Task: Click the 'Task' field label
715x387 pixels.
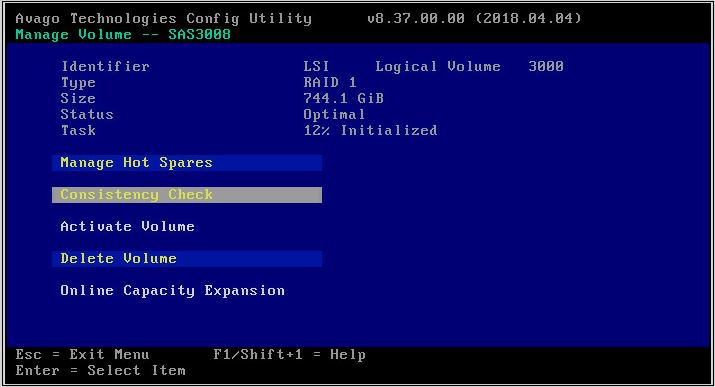Action: coord(78,130)
